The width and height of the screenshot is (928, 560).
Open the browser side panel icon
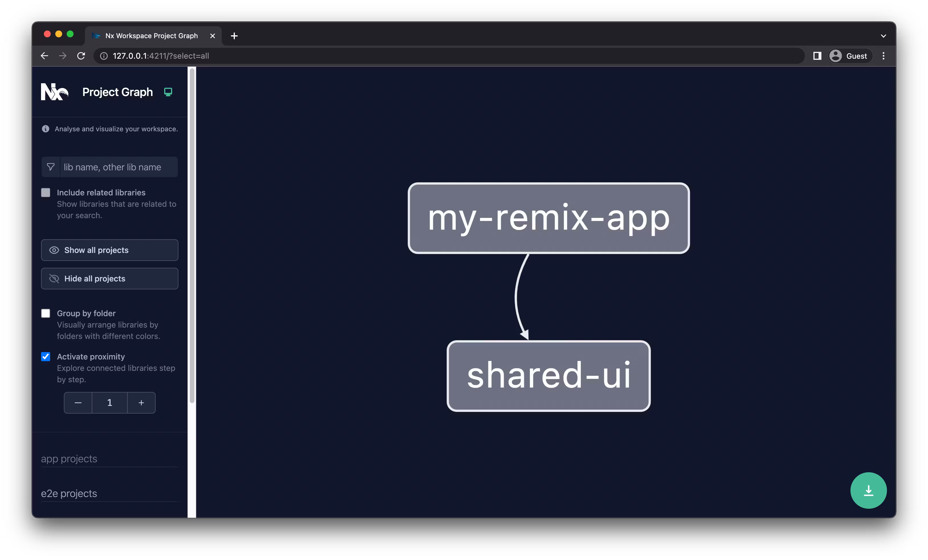pos(817,56)
